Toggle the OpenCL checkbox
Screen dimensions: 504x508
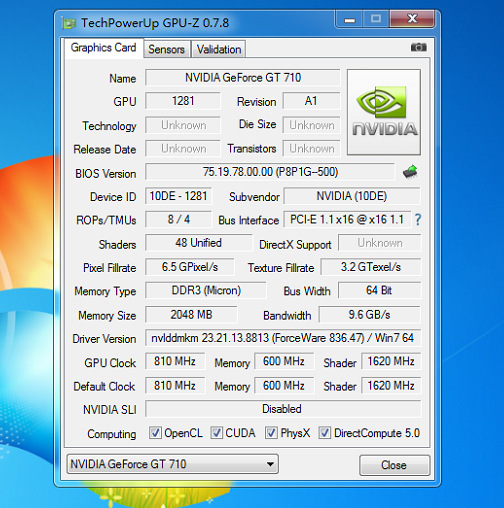pyautogui.click(x=155, y=433)
